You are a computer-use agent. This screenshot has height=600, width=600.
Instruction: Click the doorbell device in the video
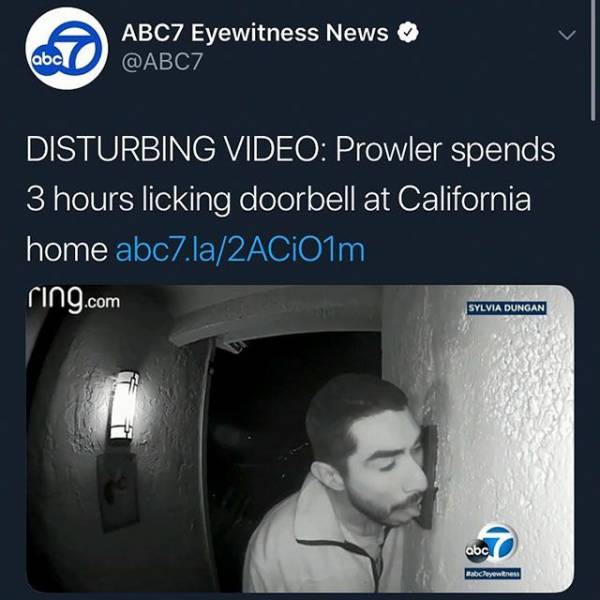click(x=428, y=476)
